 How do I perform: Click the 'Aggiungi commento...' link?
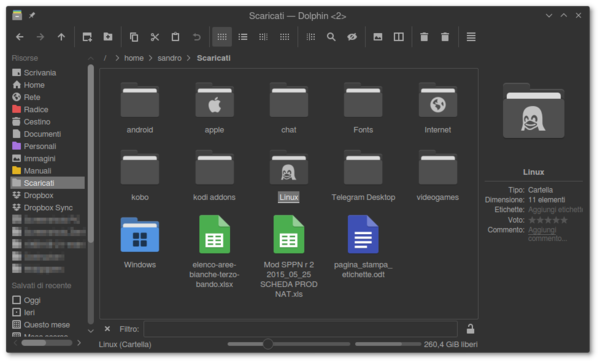(x=547, y=234)
